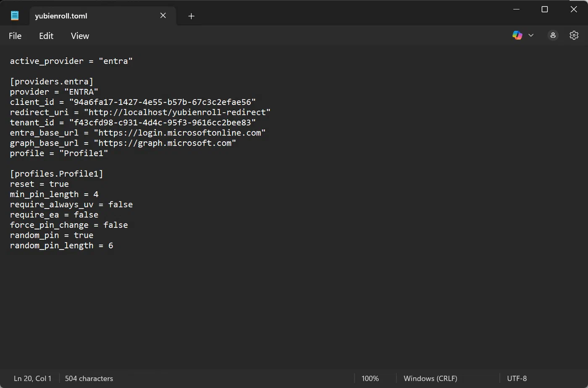The image size is (588, 388).
Task: Click the Ln 20, Col 1 status indicator
Action: click(32, 378)
